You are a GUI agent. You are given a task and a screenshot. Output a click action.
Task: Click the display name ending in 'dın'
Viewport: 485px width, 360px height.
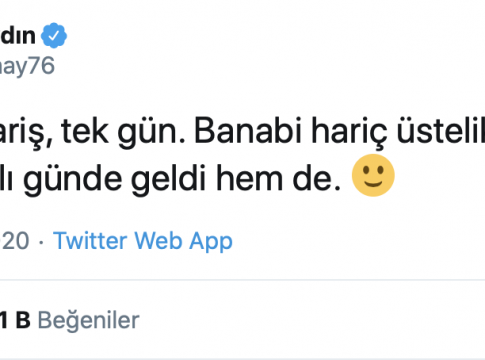coord(17,35)
